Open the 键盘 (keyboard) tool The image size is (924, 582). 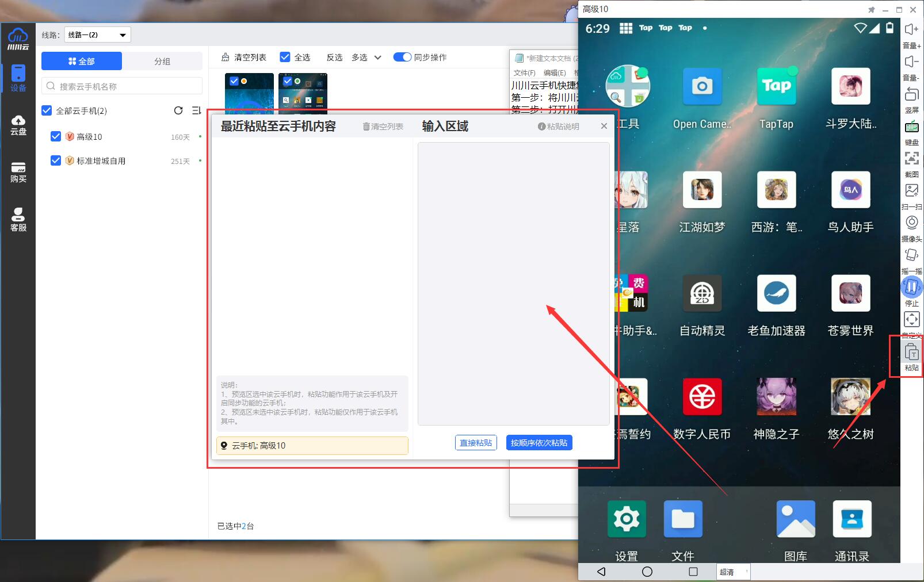pos(912,132)
